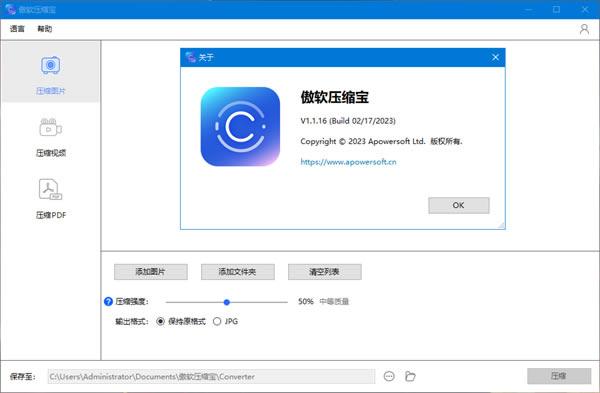The height and width of the screenshot is (393, 600).
Task: Click the compression strength slider handle
Action: (227, 302)
